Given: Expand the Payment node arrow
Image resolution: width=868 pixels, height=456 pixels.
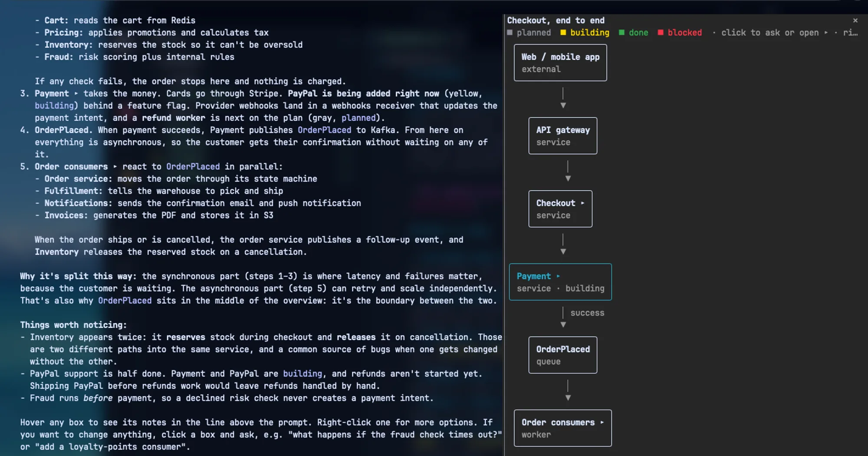Looking at the screenshot, I should pyautogui.click(x=558, y=276).
